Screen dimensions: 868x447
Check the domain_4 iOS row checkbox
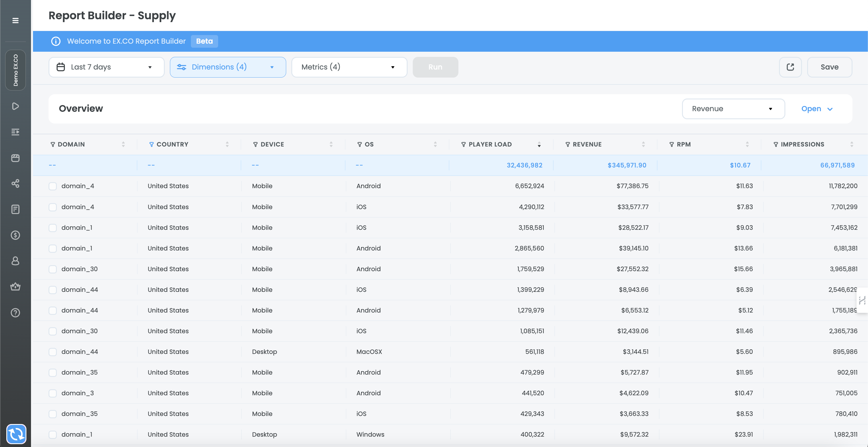[53, 207]
